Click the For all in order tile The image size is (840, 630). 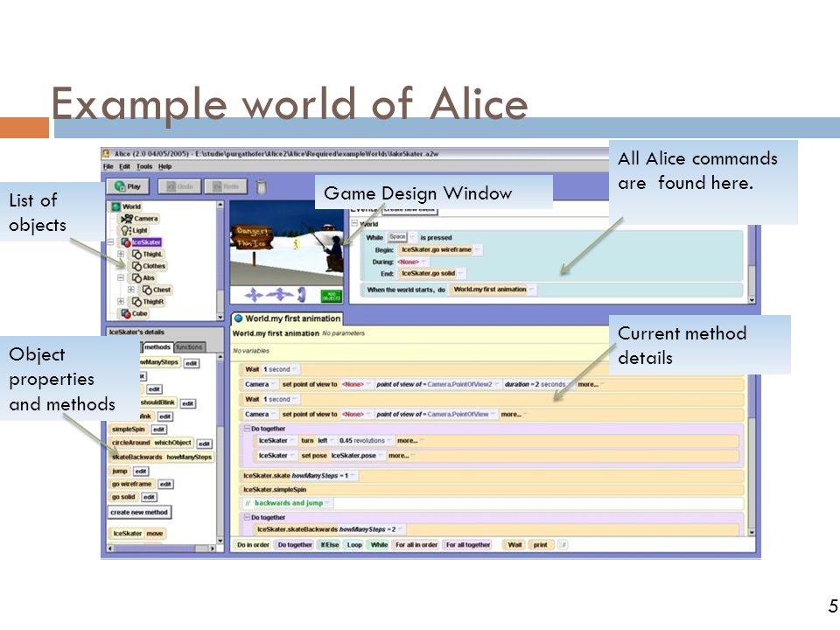click(416, 545)
